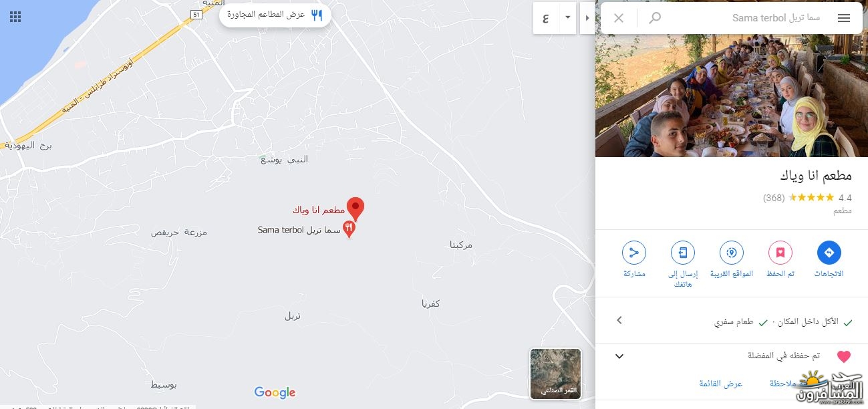Image resolution: width=868 pixels, height=409 pixels.
Task: Click the Share icon
Action: tap(634, 253)
